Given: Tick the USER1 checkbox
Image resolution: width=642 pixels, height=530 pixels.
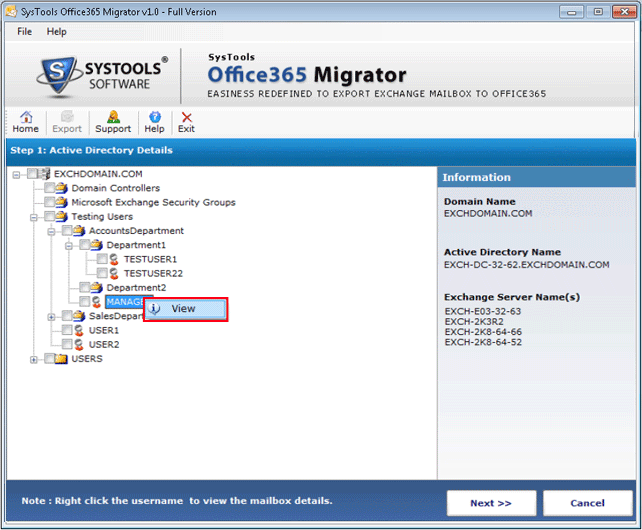Looking at the screenshot, I should click(67, 330).
